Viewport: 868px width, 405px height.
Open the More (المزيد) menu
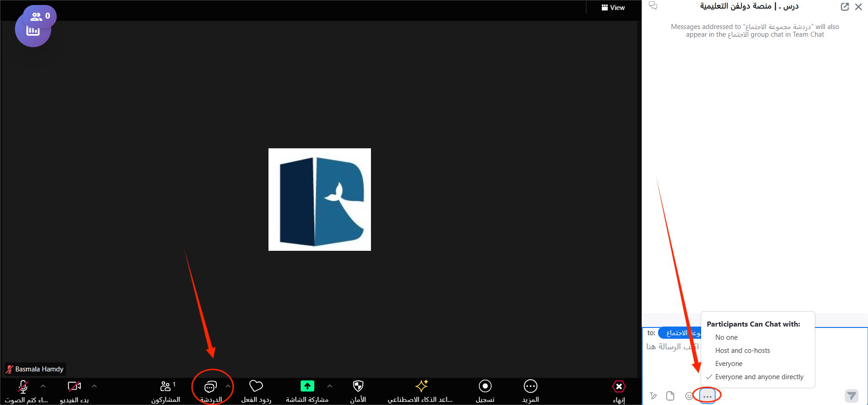530,386
